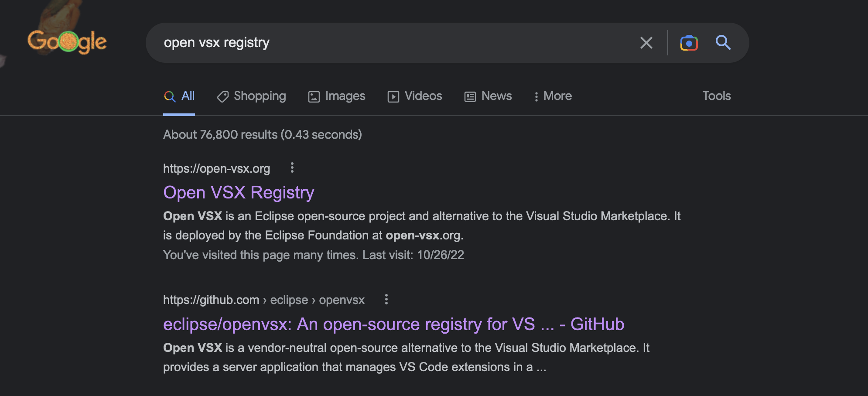Image resolution: width=868 pixels, height=396 pixels.
Task: Open the eclipse/openvsx GitHub result
Action: 393,324
